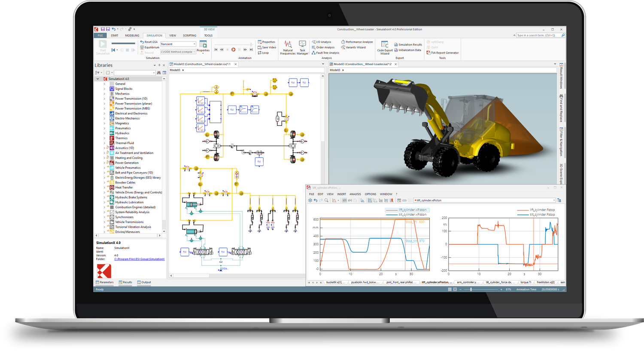Viewport: 644px width, 351px height.
Task: Open the Task Manager tool
Action: 302,45
